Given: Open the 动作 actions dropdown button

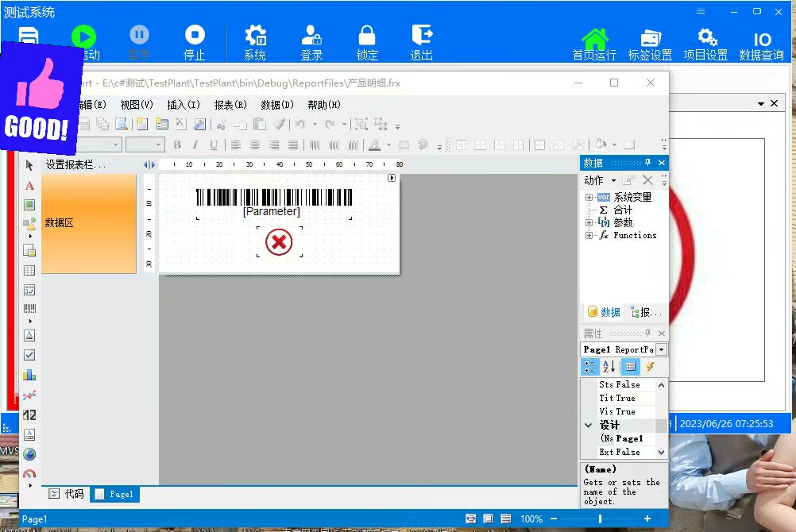Looking at the screenshot, I should [x=600, y=180].
